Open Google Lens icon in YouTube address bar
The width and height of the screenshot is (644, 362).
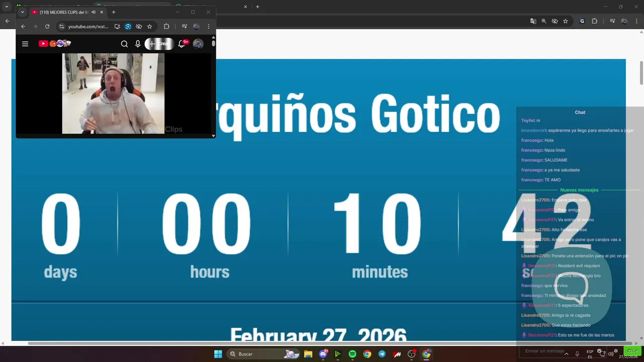coord(128,26)
